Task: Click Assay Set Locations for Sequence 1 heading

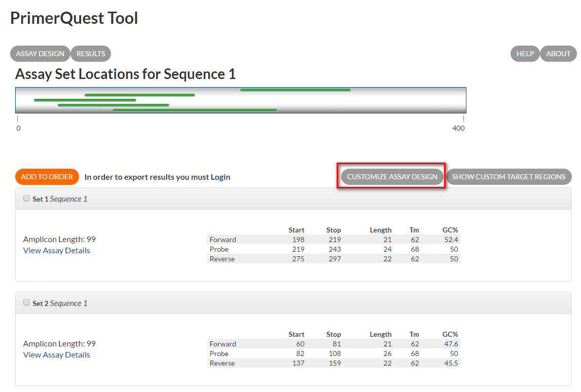Action: pyautogui.click(x=125, y=74)
